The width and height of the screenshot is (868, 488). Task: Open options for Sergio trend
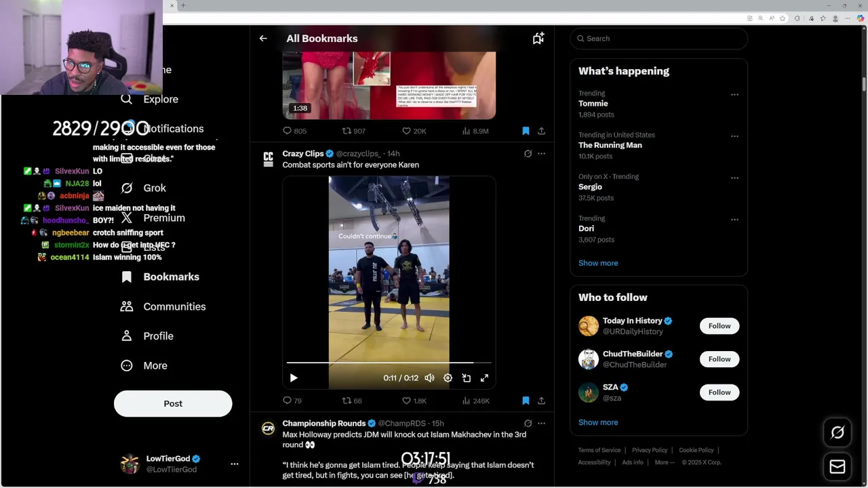click(734, 178)
